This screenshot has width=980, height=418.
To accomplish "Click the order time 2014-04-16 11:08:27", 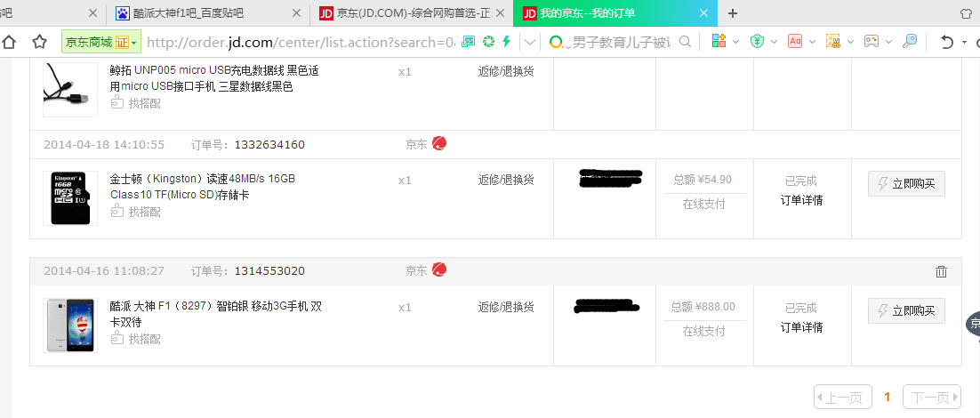I will 104,271.
